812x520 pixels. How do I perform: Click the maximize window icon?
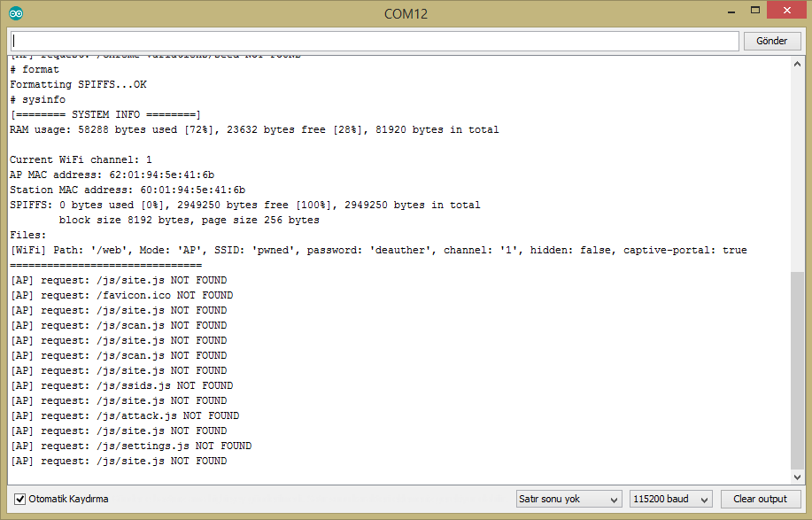[x=755, y=10]
